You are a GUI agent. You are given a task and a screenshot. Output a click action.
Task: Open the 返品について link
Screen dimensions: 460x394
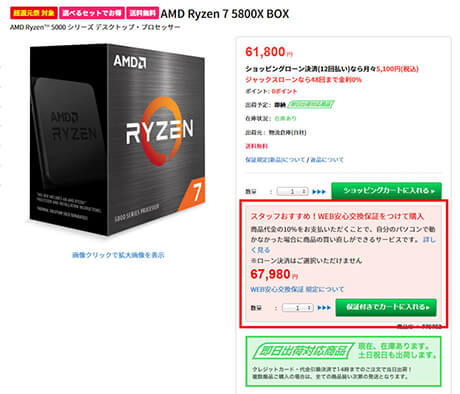(327, 160)
